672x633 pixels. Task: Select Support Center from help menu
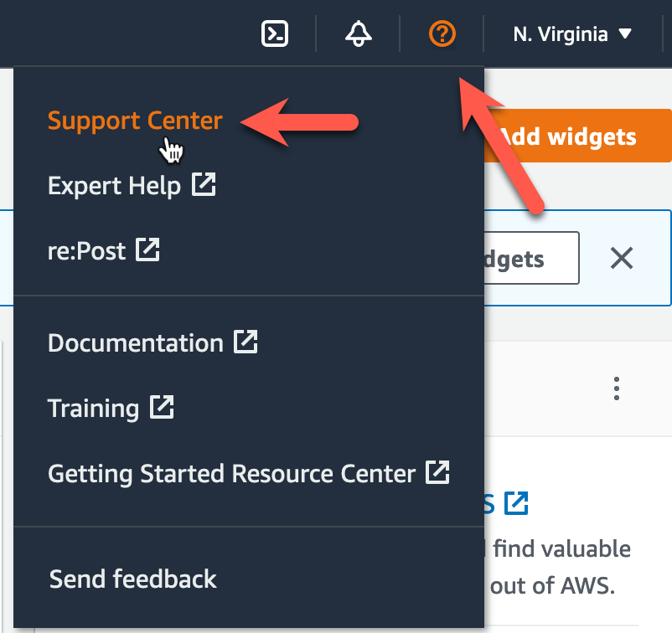click(x=135, y=121)
